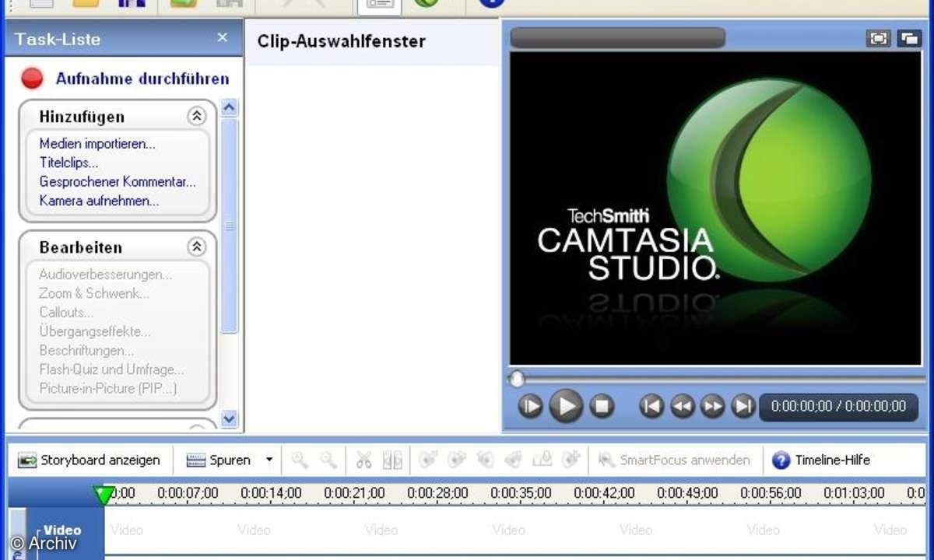The width and height of the screenshot is (934, 560).
Task: Select 'Flash-Quiz und Umfrage...' entry
Action: (x=111, y=369)
